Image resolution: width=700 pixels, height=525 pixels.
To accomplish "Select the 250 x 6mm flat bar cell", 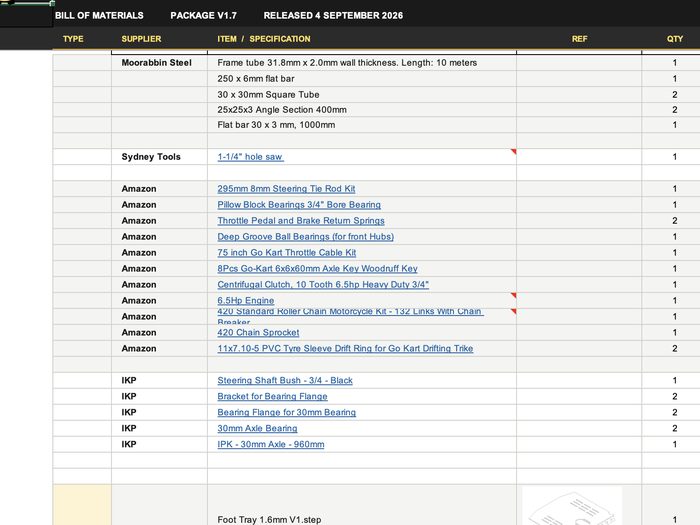I will tap(362, 79).
